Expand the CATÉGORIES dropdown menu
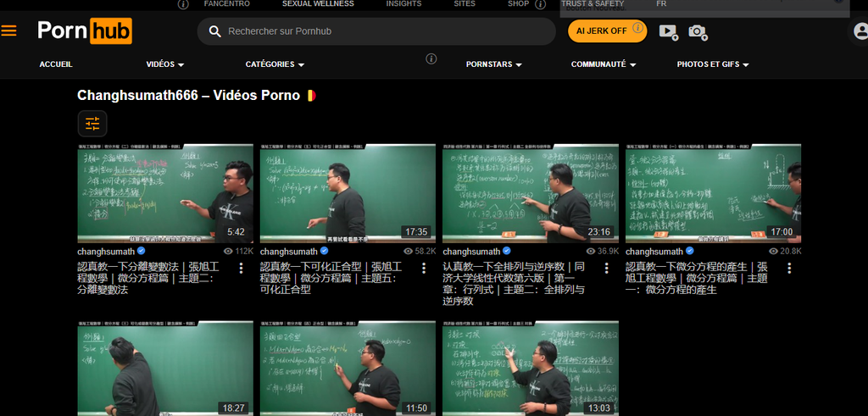Image resolution: width=868 pixels, height=416 pixels. (275, 64)
